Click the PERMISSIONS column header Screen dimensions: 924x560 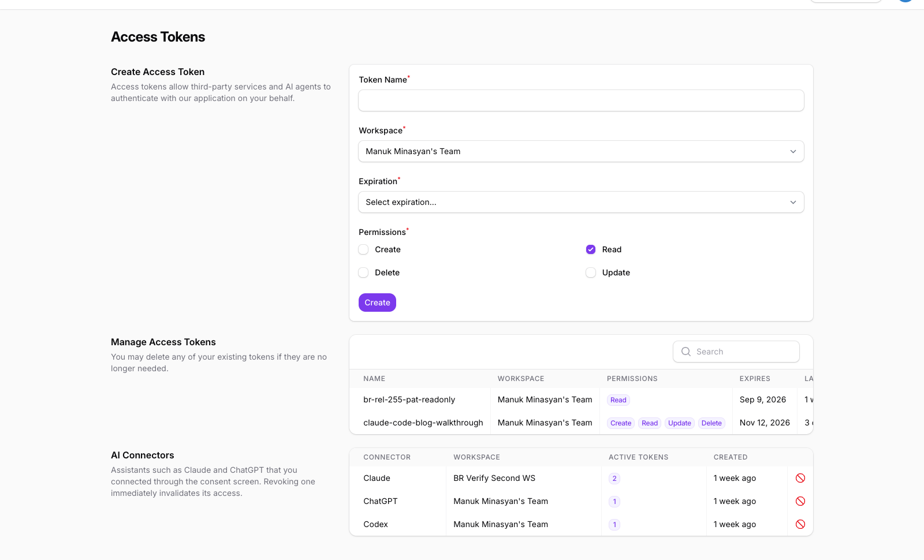coord(632,379)
